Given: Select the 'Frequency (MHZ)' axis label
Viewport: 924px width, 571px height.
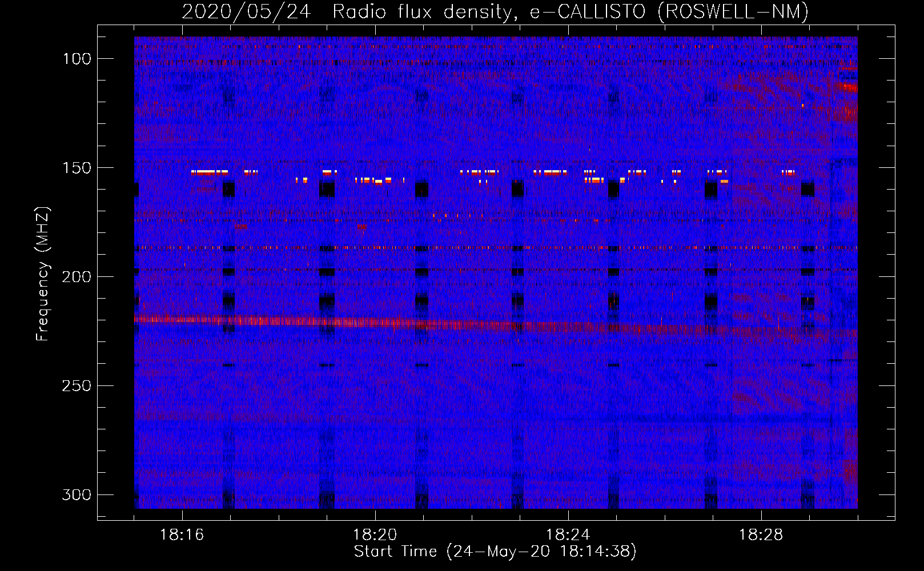Looking at the screenshot, I should point(43,274).
